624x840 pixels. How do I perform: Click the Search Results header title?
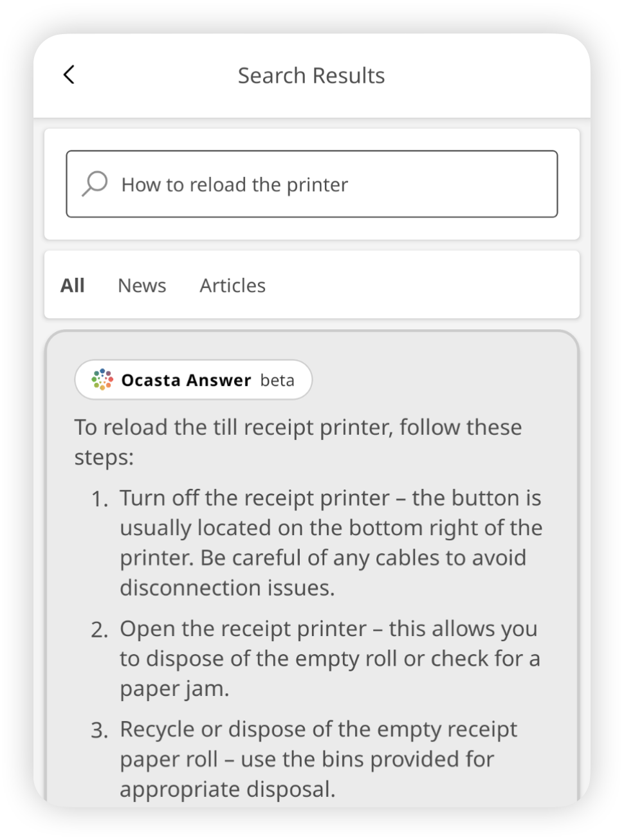click(311, 75)
